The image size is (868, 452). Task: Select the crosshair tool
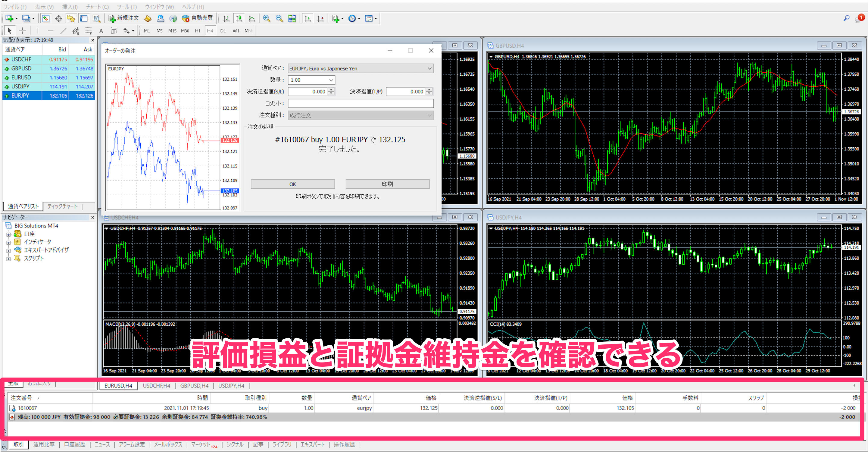pos(22,31)
